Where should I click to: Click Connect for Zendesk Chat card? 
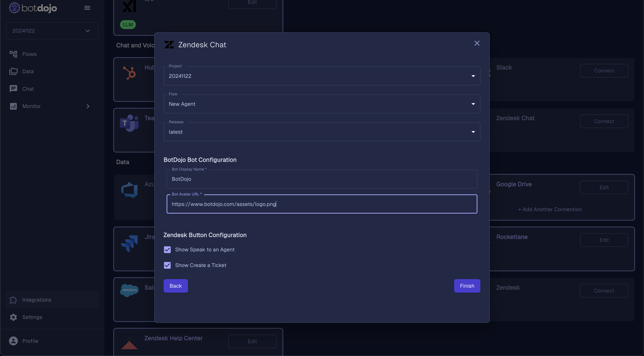click(x=604, y=121)
